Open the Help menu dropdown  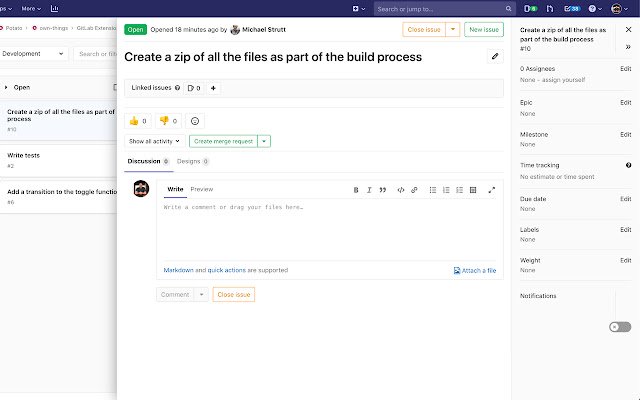pyautogui.click(x=595, y=9)
